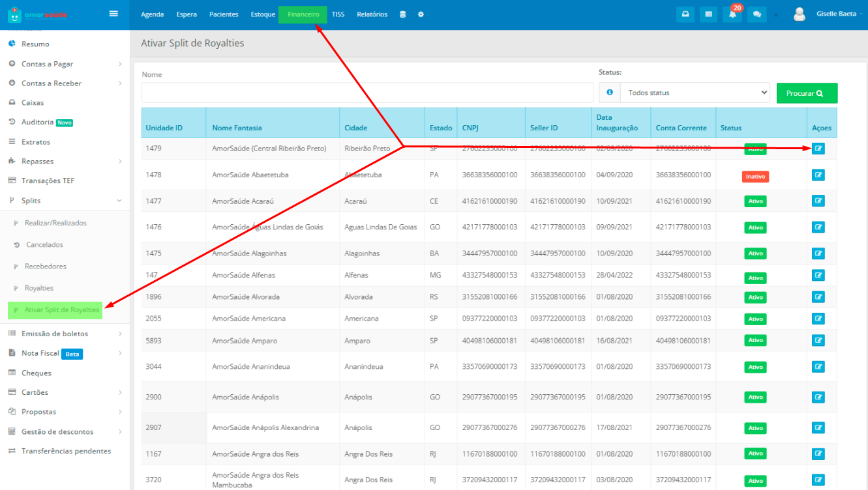
Task: Edit AmorSaúde Acaraú row action
Action: (x=818, y=201)
